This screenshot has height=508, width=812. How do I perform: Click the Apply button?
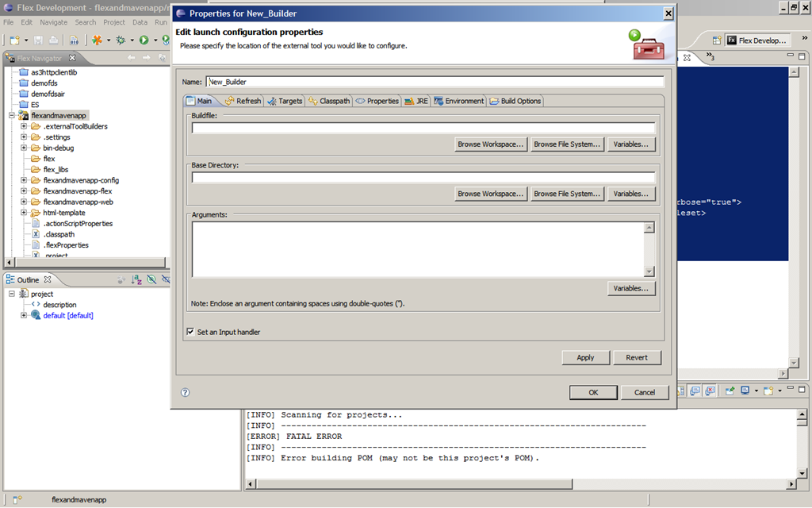(x=586, y=358)
